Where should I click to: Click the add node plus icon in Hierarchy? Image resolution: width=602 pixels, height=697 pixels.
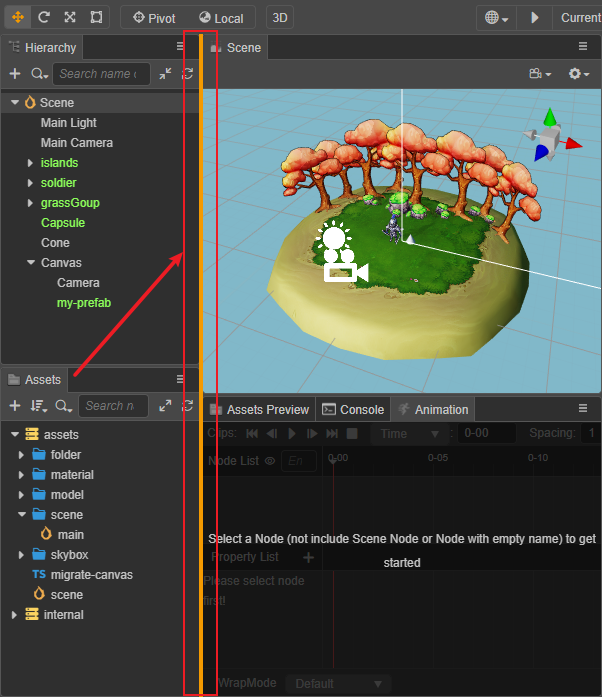coord(15,73)
